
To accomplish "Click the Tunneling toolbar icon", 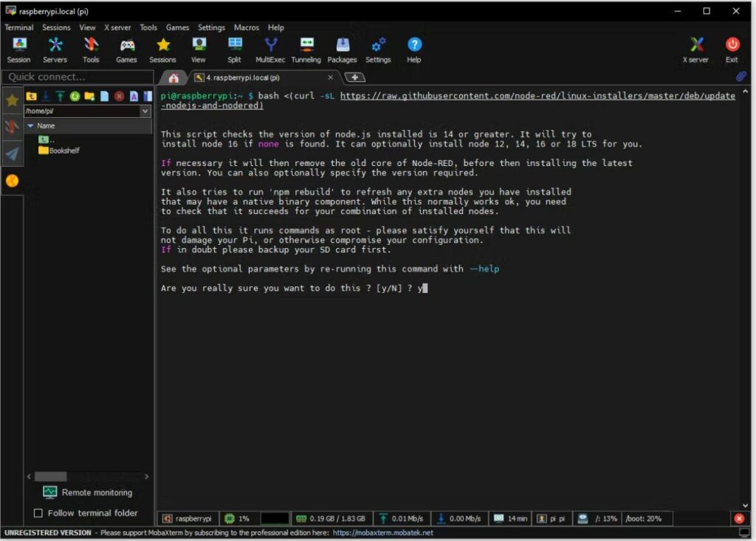I will pos(306,50).
